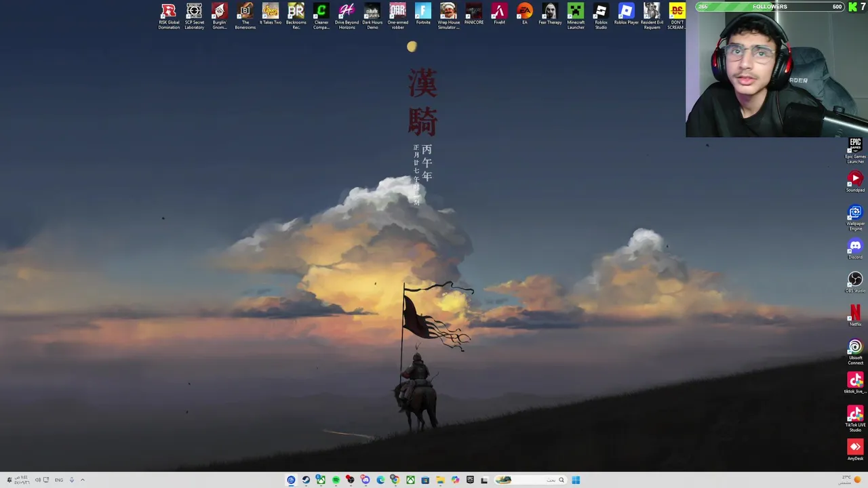Viewport: 868px width, 488px height.
Task: Launch Discord desktop shortcut
Action: tap(855, 249)
